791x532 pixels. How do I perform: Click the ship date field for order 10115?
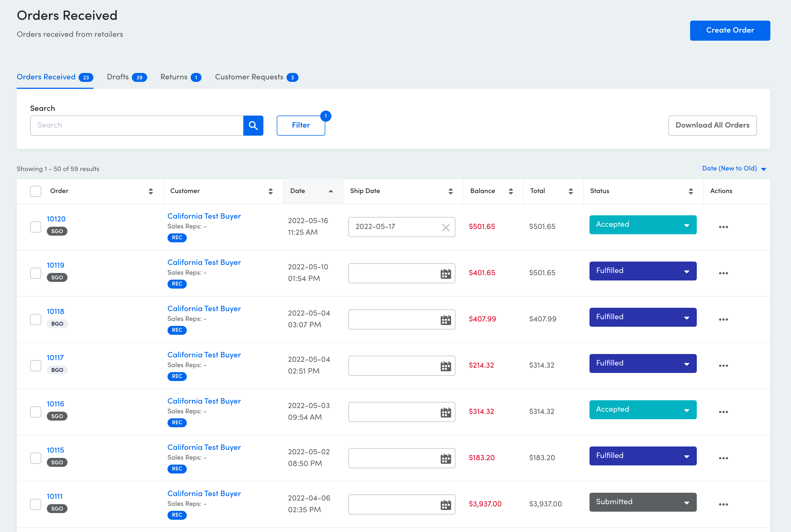point(402,458)
